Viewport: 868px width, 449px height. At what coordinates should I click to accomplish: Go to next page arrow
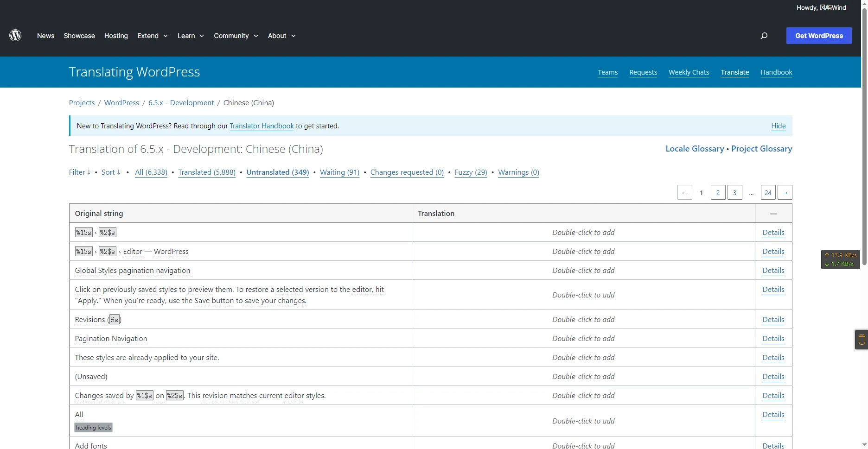785,192
